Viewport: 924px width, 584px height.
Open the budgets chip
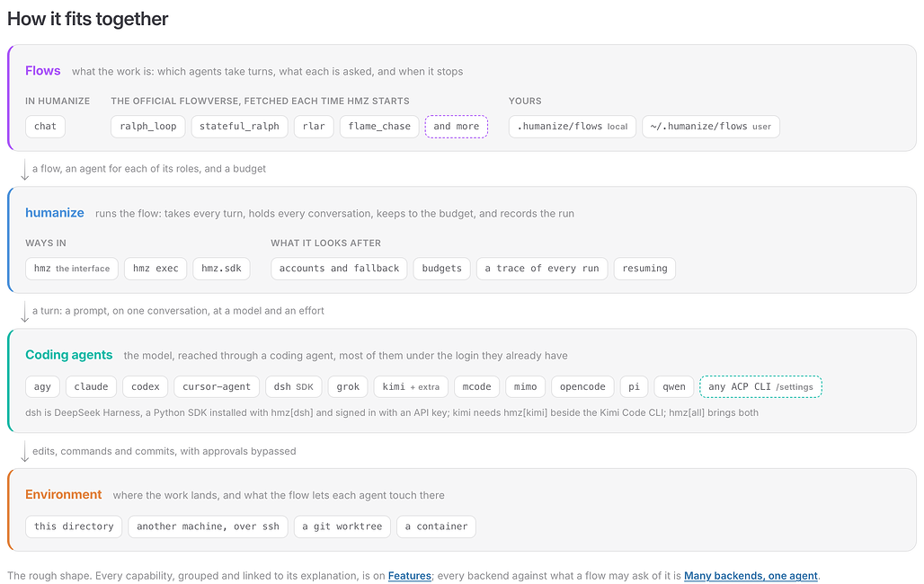click(442, 269)
